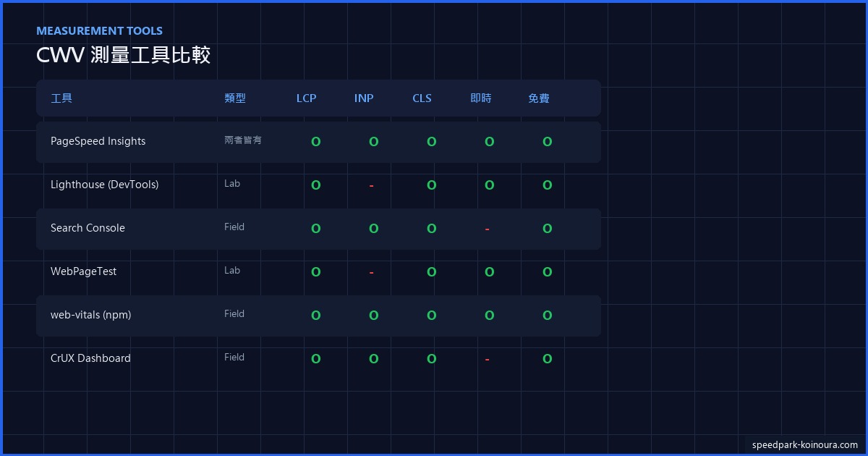This screenshot has width=868, height=456.
Task: Select the INP column header
Action: [364, 98]
